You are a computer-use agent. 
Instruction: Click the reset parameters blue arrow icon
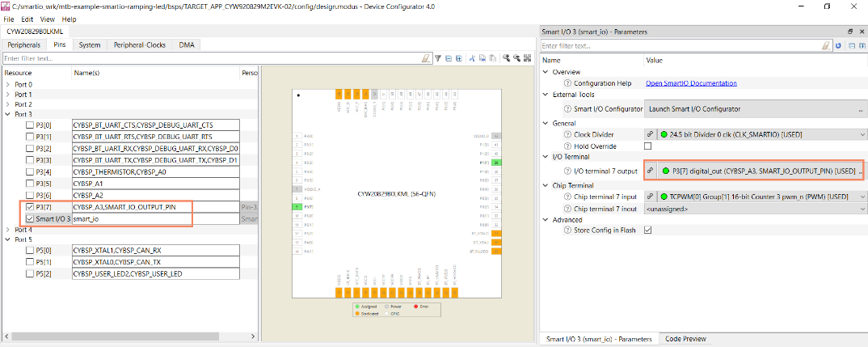click(838, 45)
